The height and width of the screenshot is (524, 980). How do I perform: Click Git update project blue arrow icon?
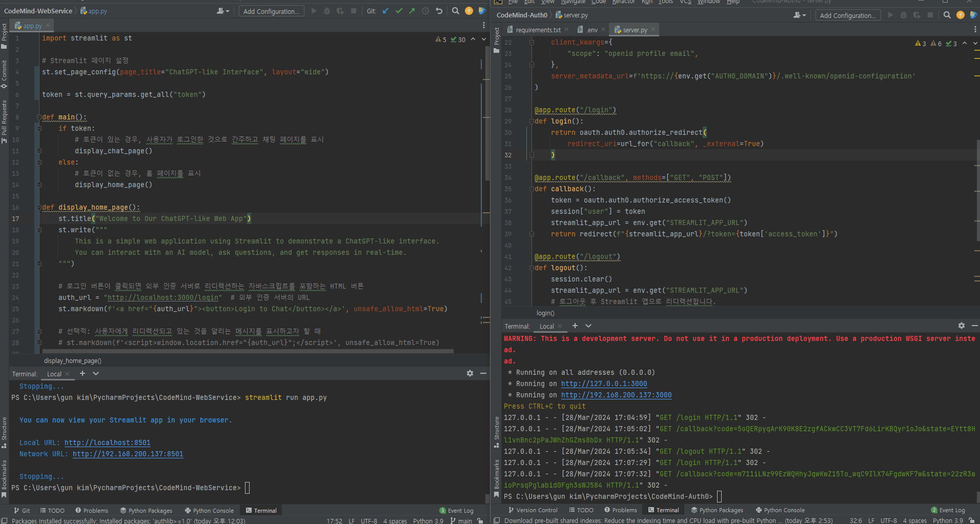(x=385, y=11)
